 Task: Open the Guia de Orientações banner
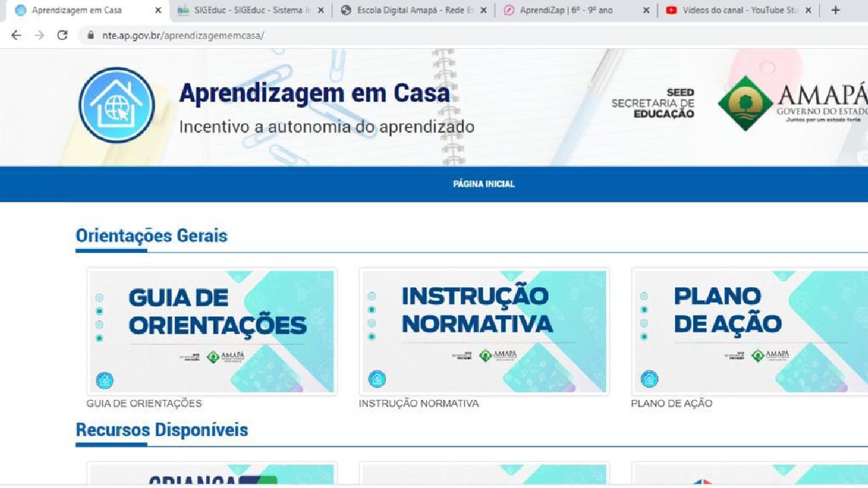212,332
